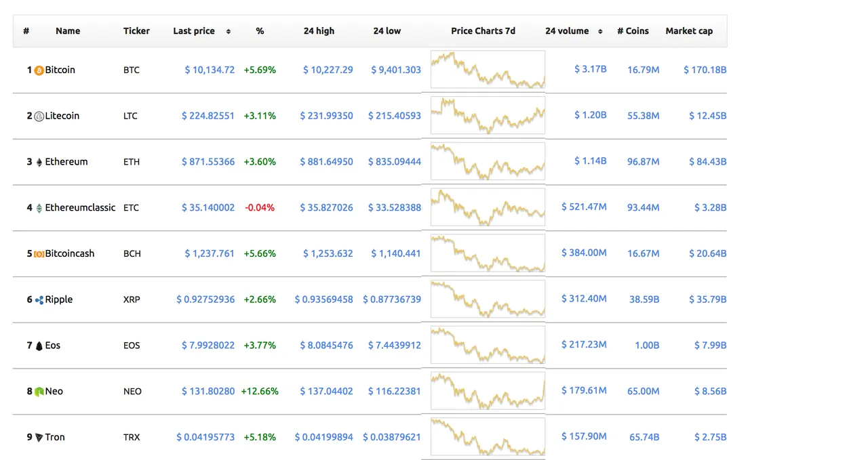Click the BTC ticker text

(132, 70)
